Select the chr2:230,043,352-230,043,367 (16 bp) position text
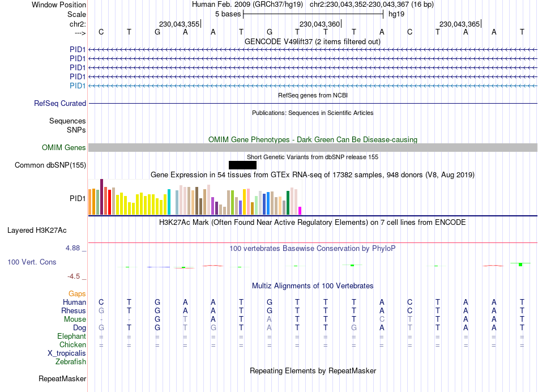The width and height of the screenshot is (538, 392). click(x=372, y=5)
